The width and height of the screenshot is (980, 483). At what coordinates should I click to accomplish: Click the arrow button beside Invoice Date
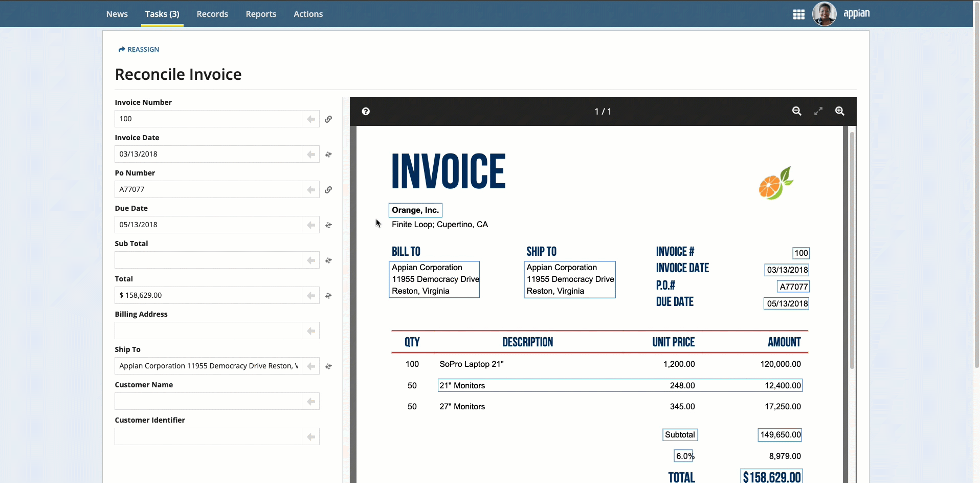click(x=310, y=154)
